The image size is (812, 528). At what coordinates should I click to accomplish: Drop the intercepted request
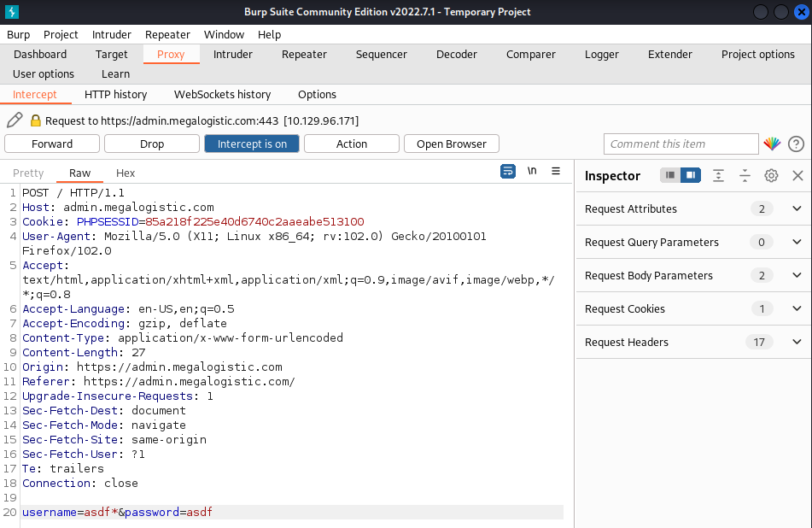[x=152, y=144]
